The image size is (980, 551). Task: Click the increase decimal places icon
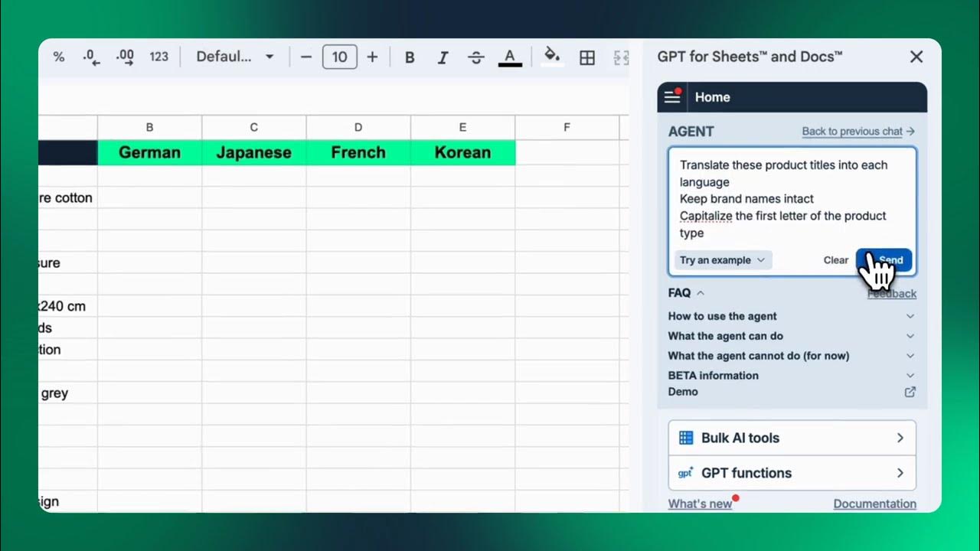[124, 57]
